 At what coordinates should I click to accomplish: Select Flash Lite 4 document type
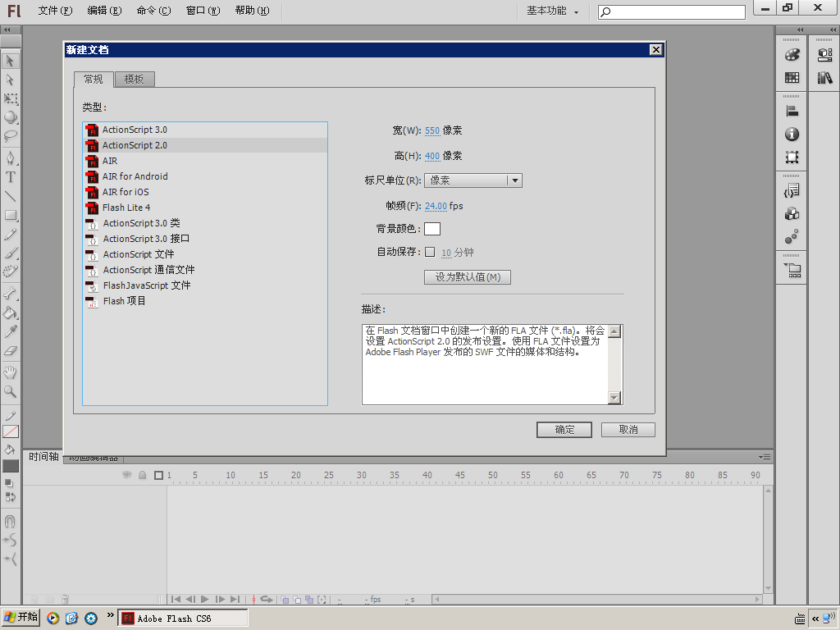click(x=205, y=208)
